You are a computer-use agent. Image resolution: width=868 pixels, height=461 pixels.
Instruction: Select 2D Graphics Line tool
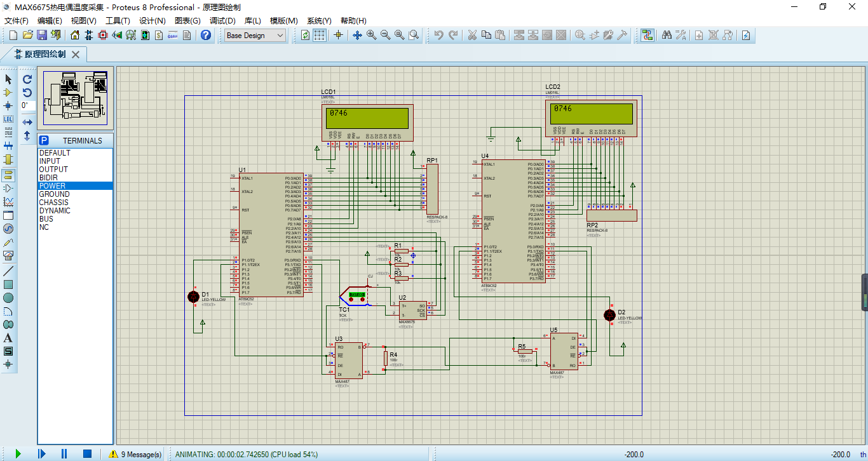[x=8, y=271]
